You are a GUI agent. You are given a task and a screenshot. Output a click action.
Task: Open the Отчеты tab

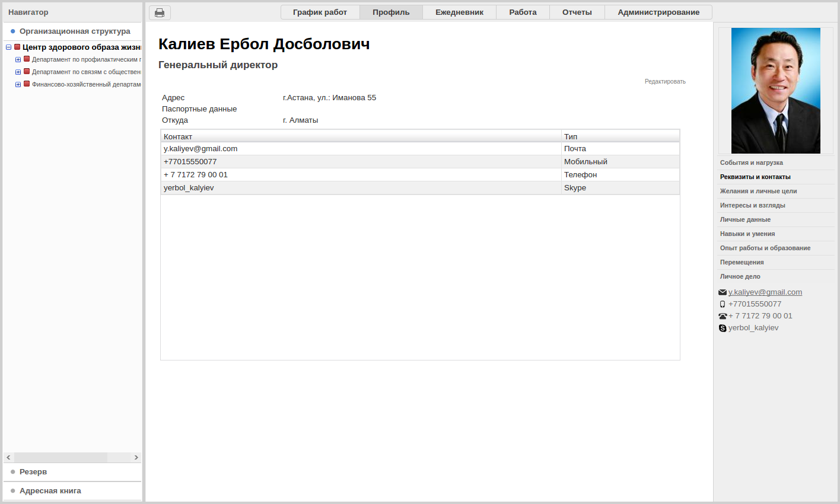pos(577,12)
